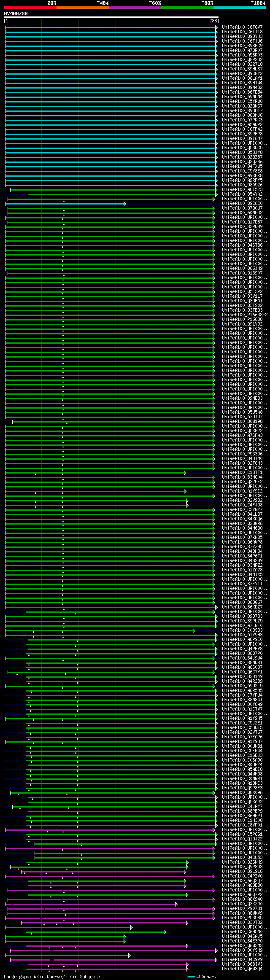Open the UniRef100_B8BMJ6 hit

click(242, 115)
